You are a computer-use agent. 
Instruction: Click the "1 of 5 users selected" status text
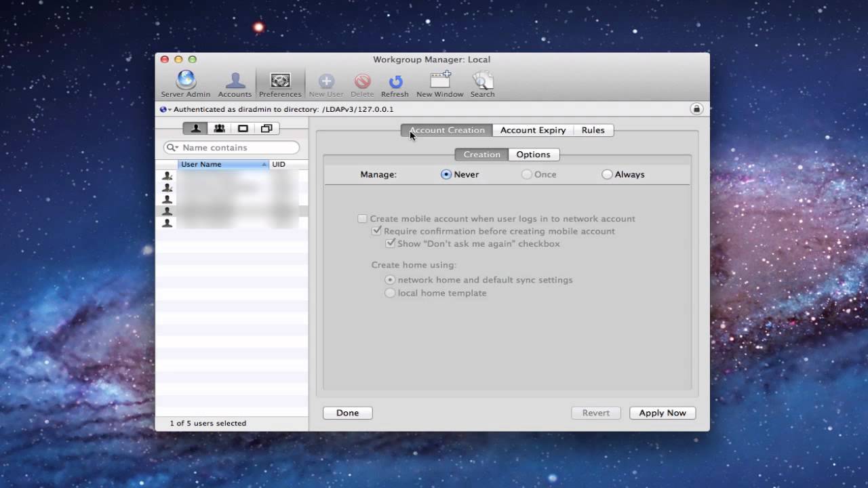pyautogui.click(x=208, y=424)
